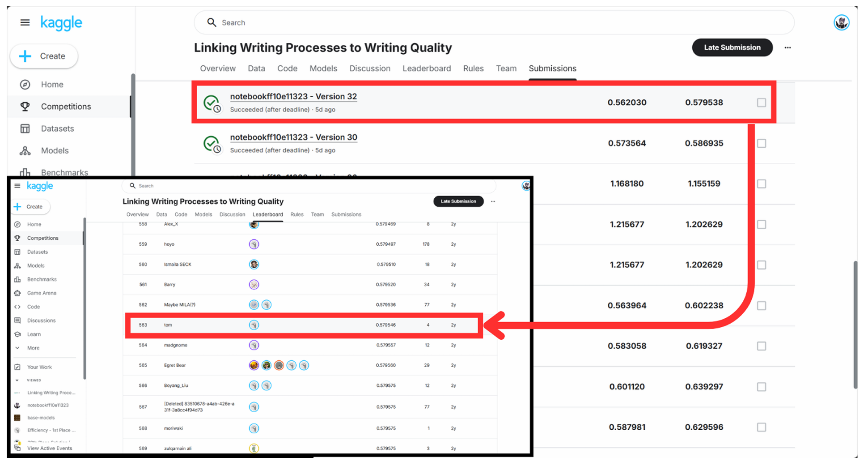This screenshot has height=466, width=868.
Task: Click the succeeded status icon for Version 30
Action: pos(212,144)
